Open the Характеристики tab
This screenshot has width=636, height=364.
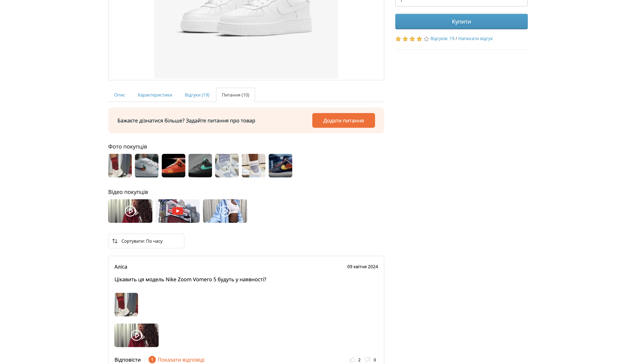[155, 95]
